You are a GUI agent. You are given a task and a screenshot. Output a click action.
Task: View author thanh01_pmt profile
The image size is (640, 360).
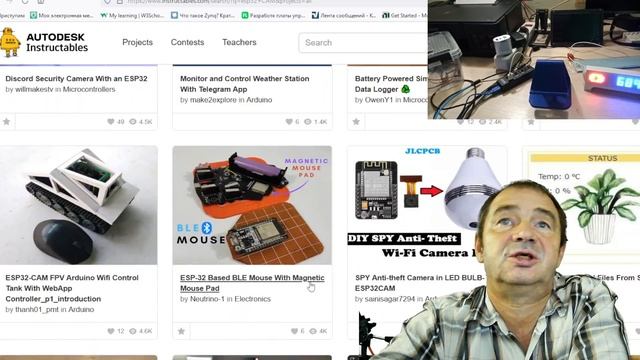(37, 310)
